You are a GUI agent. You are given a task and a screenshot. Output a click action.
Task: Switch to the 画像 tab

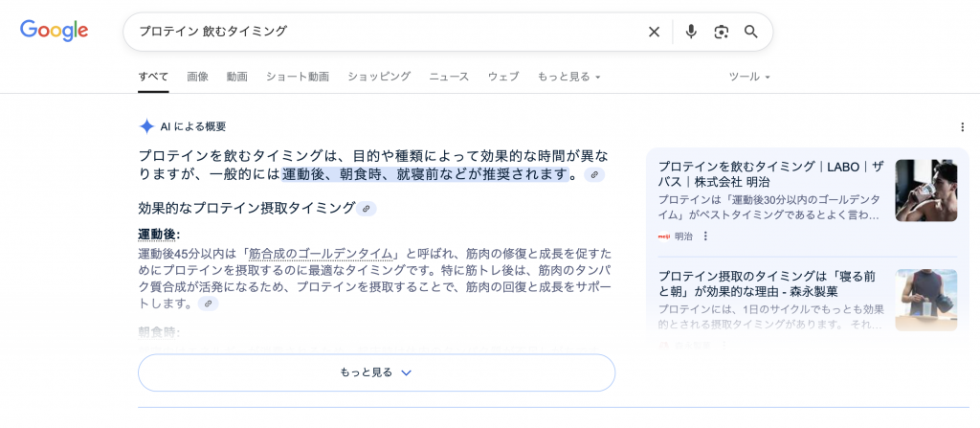click(197, 77)
